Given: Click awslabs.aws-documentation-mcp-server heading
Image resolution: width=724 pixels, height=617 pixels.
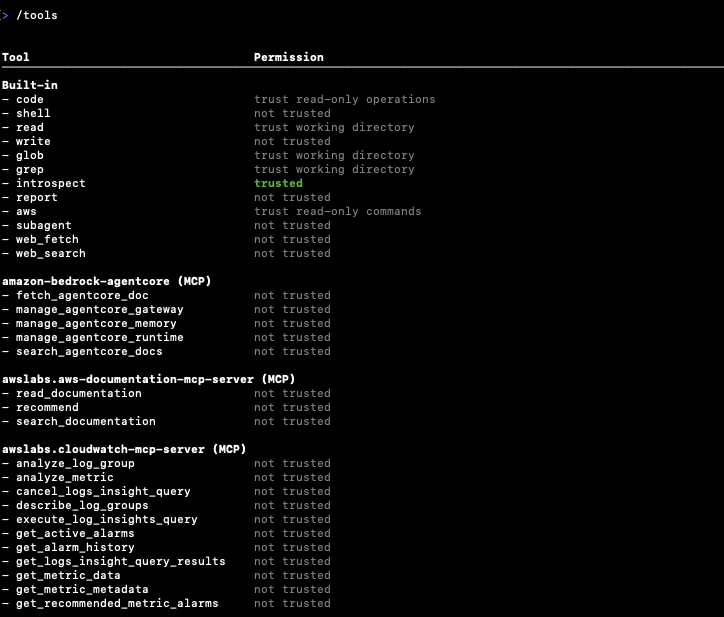Looking at the screenshot, I should 148,379.
